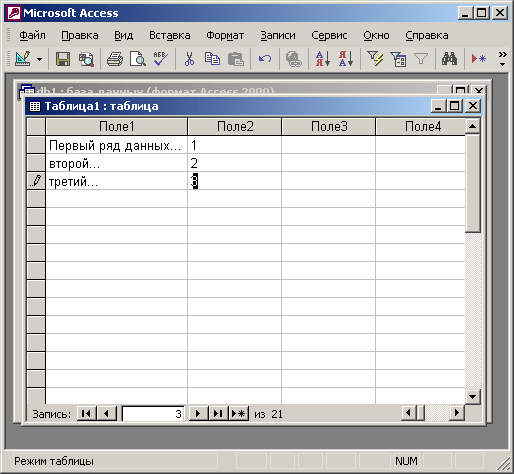Open the View mode dropdown arrow

click(40, 59)
